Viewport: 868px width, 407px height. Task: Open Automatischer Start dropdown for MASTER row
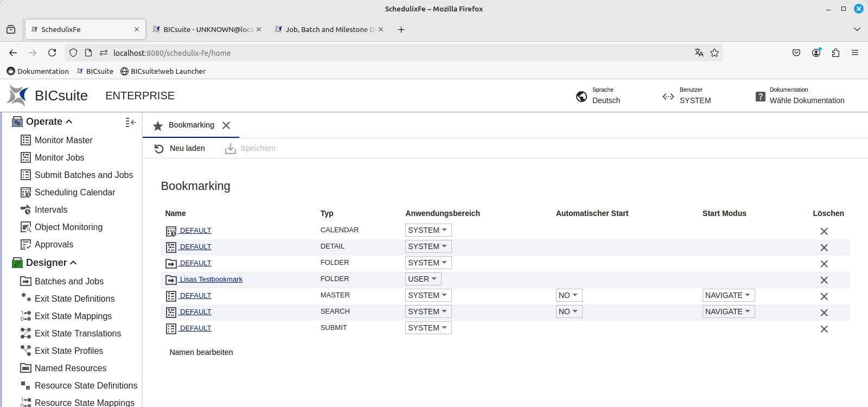click(569, 295)
